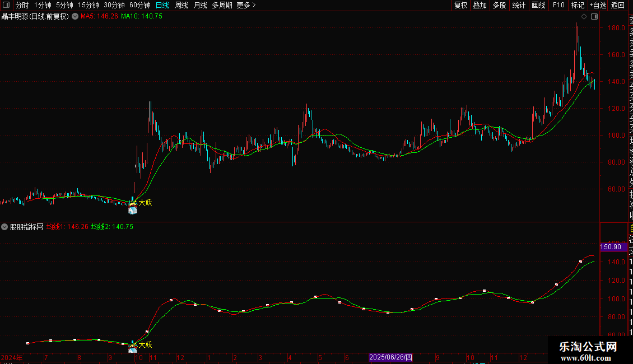
Task: Click the MA10: 140.75 label
Action: (142, 16)
